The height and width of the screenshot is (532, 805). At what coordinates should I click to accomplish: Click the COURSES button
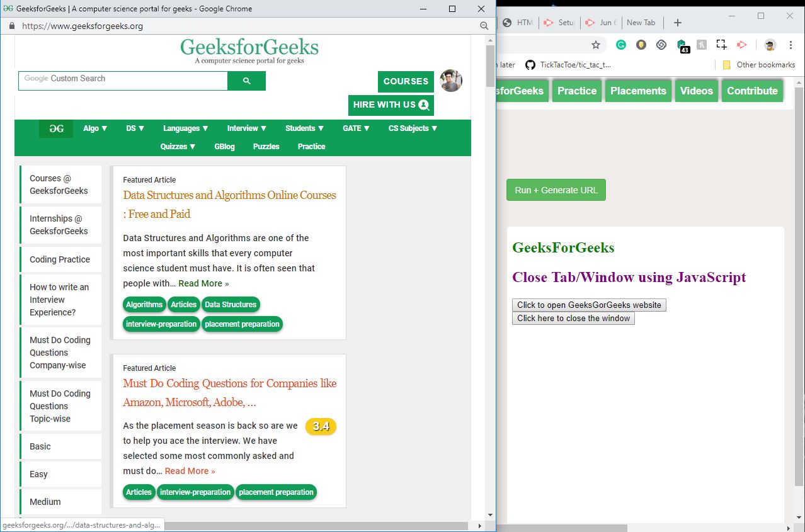click(x=406, y=82)
